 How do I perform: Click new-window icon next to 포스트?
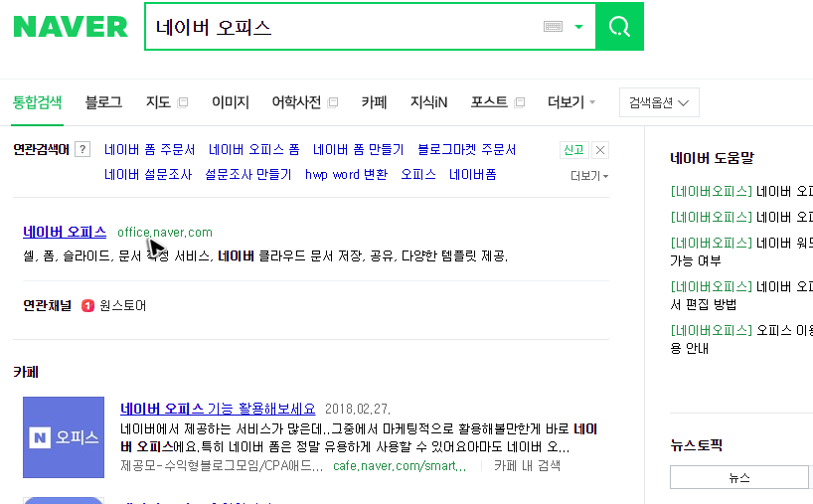tap(520, 102)
